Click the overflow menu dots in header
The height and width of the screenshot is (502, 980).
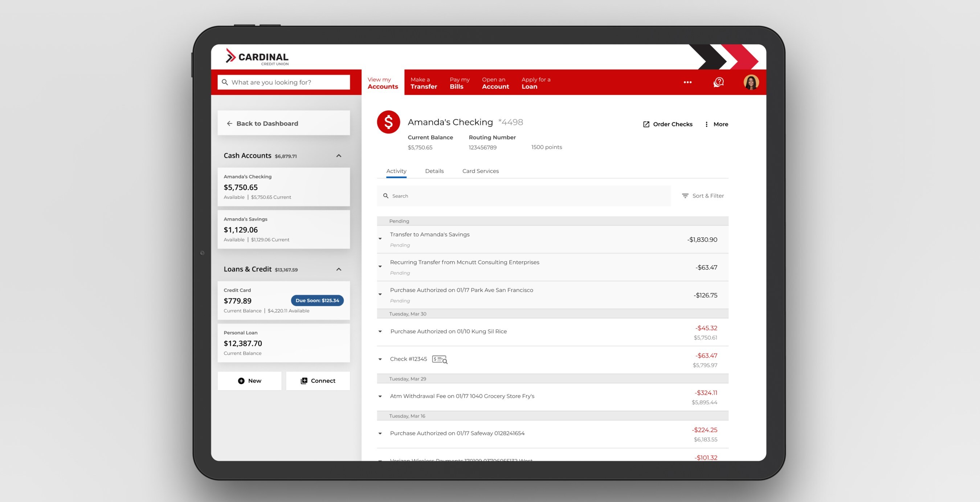[x=687, y=82]
